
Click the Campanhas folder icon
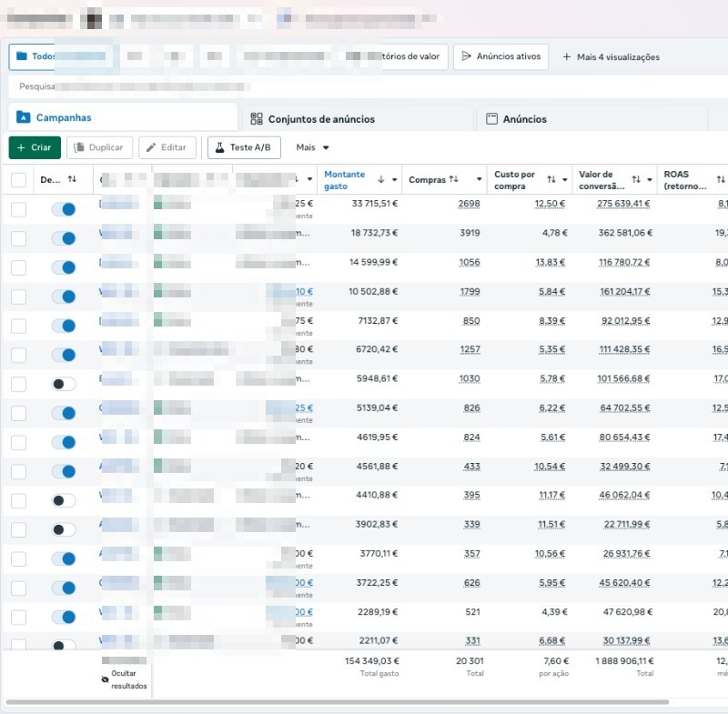tap(24, 117)
